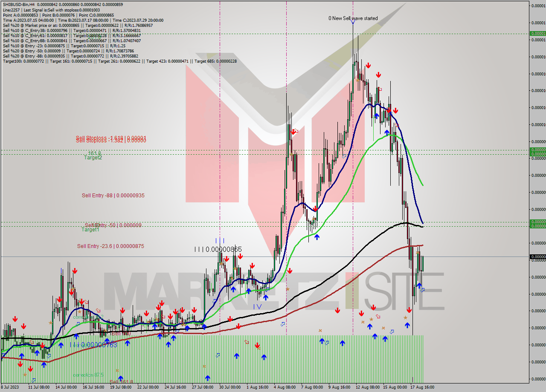Click '7 Aug 00:00' on time axis
Screen dimensions: 546x392
[312, 387]
